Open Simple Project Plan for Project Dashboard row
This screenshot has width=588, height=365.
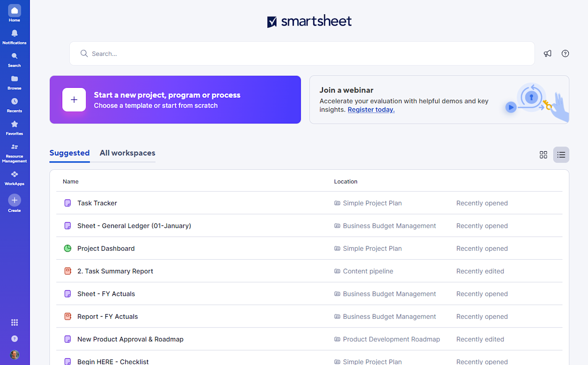[368, 248]
